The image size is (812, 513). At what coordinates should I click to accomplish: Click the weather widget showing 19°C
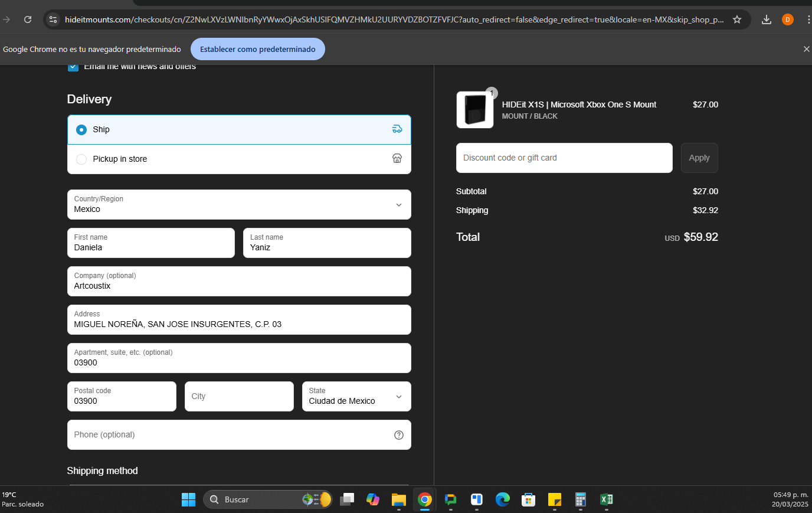[x=24, y=499]
